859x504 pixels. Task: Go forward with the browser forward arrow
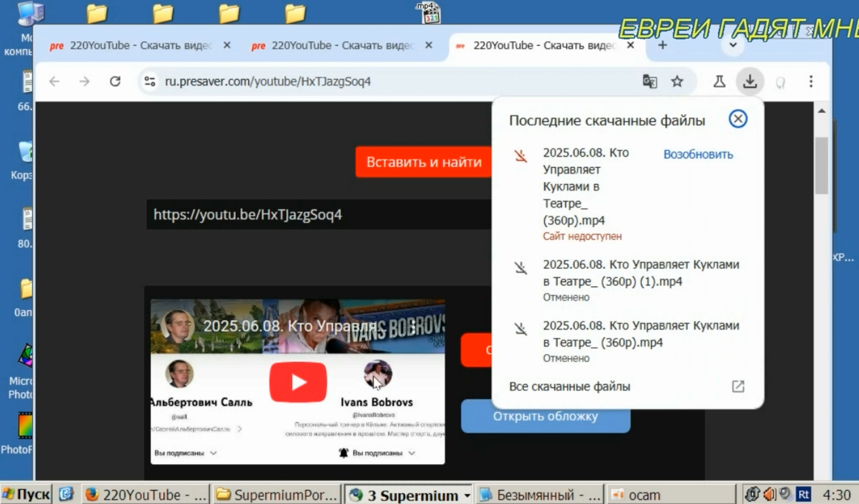point(84,81)
